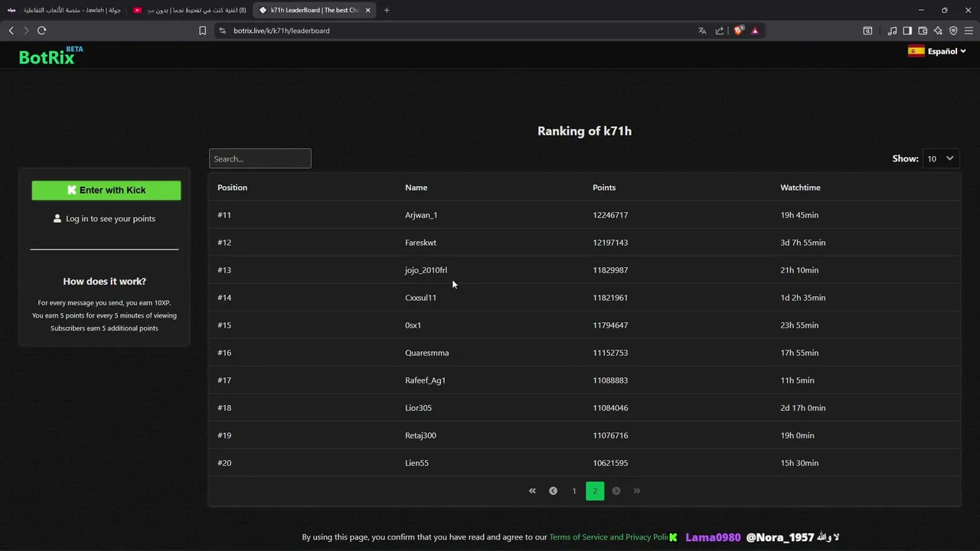Click the BotRix logo
The width and height of the screenshot is (980, 551).
[x=51, y=56]
